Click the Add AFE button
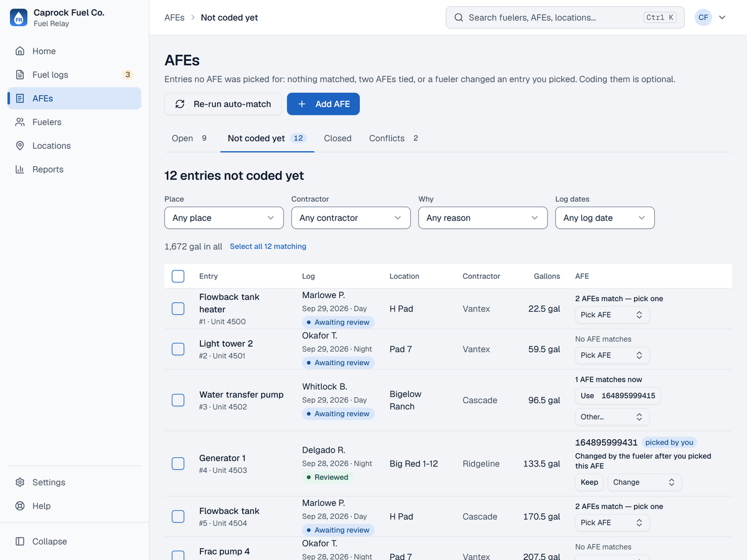 pos(323,104)
